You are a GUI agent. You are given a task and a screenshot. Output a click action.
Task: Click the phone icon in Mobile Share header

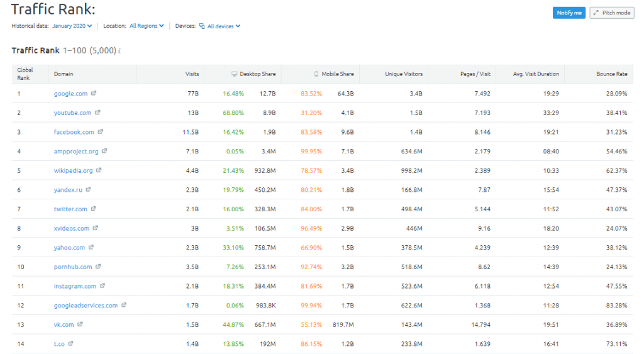coord(316,74)
